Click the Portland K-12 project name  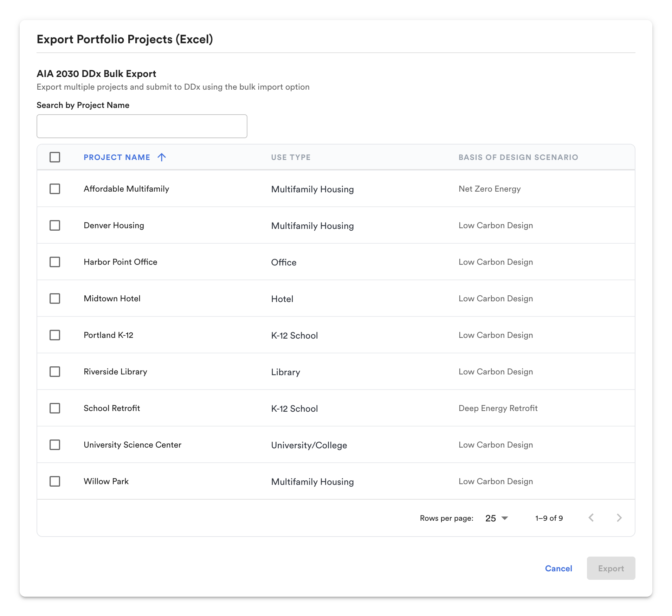(x=109, y=335)
